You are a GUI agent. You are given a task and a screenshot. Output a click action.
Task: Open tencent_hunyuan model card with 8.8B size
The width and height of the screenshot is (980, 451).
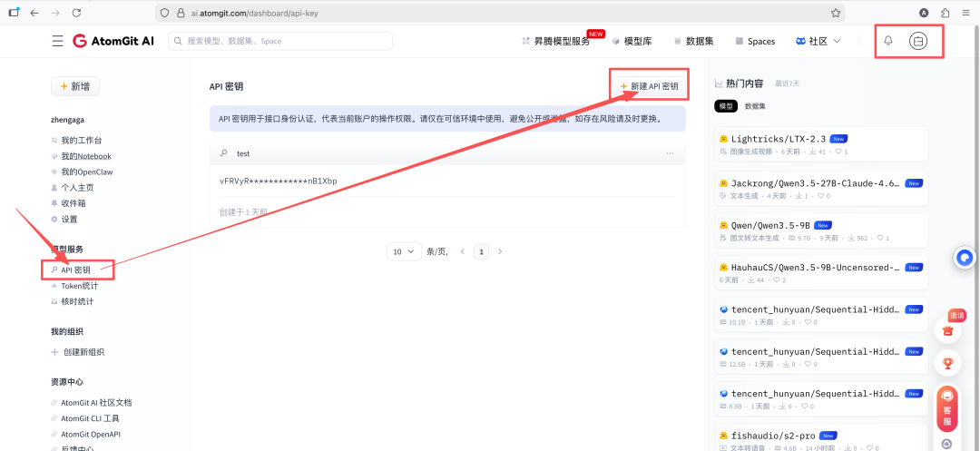point(821,399)
